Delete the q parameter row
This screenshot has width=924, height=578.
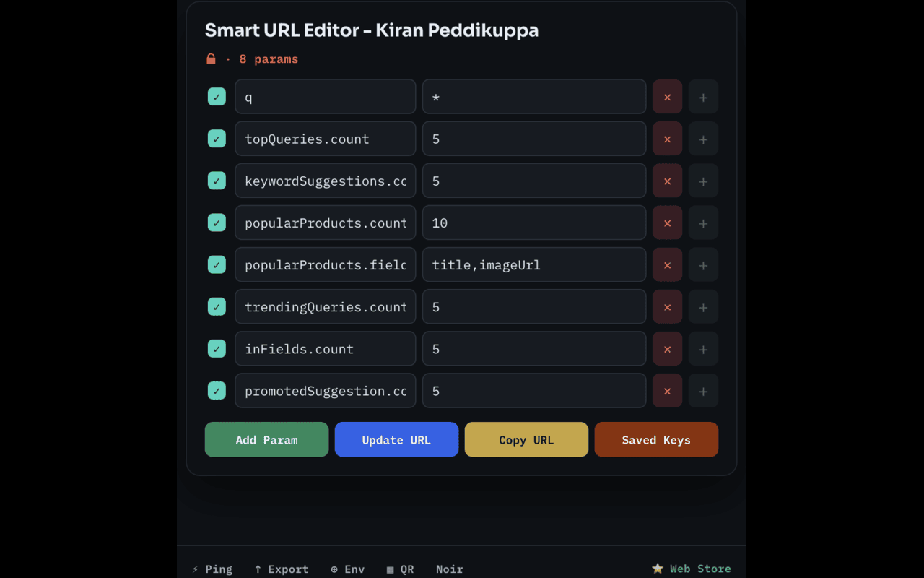pos(667,97)
